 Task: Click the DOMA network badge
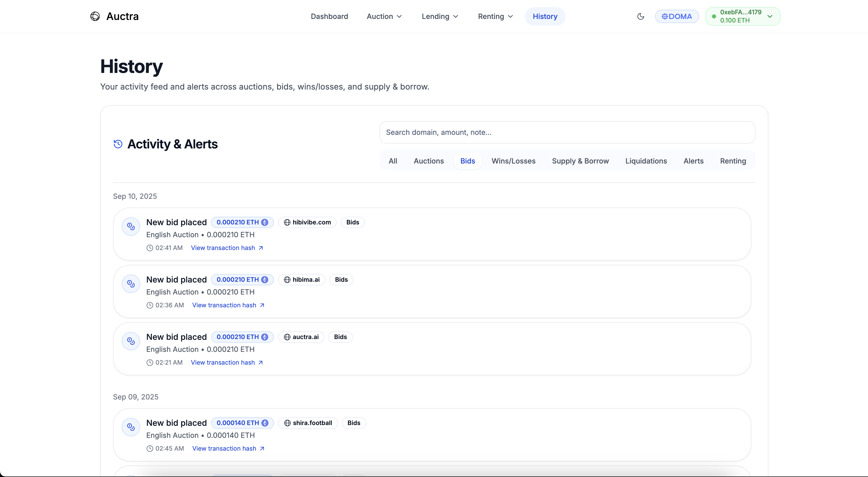pos(677,16)
